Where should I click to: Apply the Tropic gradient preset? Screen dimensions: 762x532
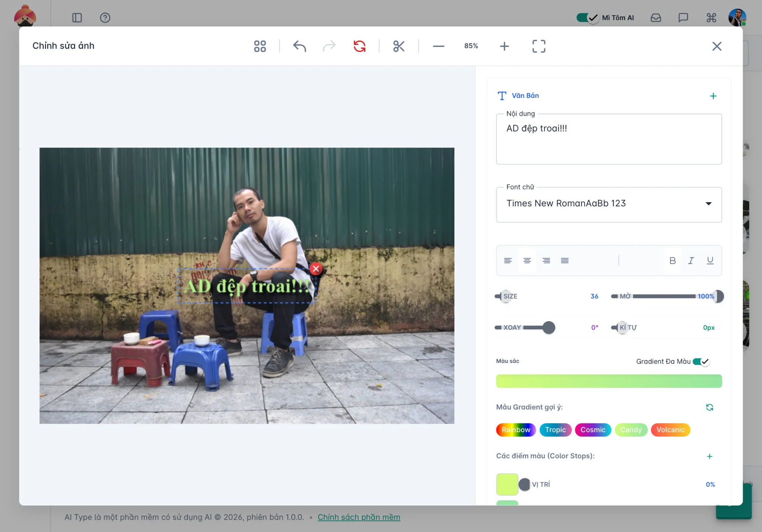coord(555,430)
